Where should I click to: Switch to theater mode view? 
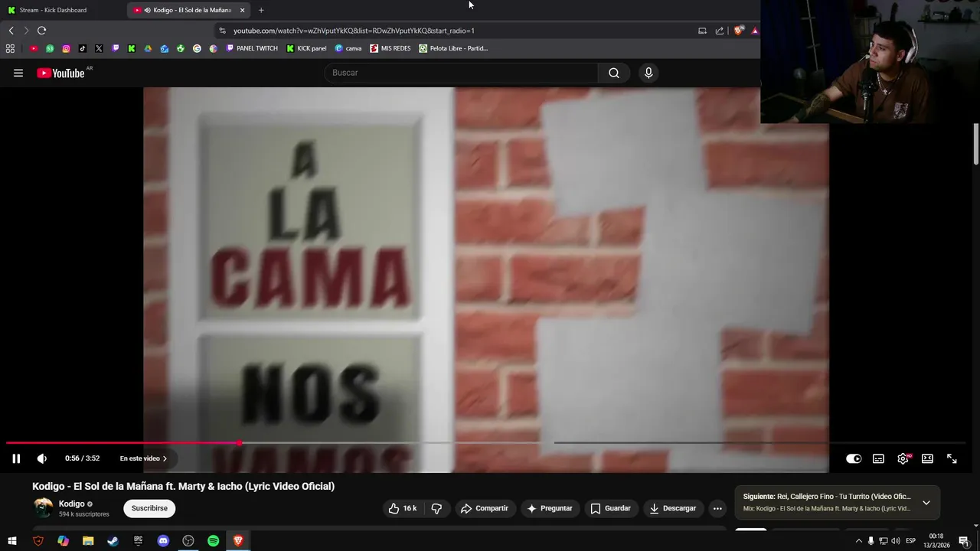(927, 458)
